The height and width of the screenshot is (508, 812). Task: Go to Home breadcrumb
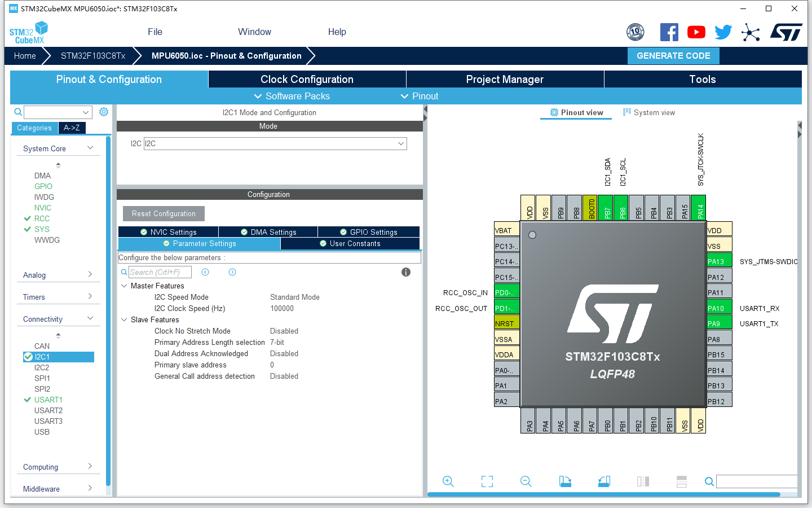25,56
